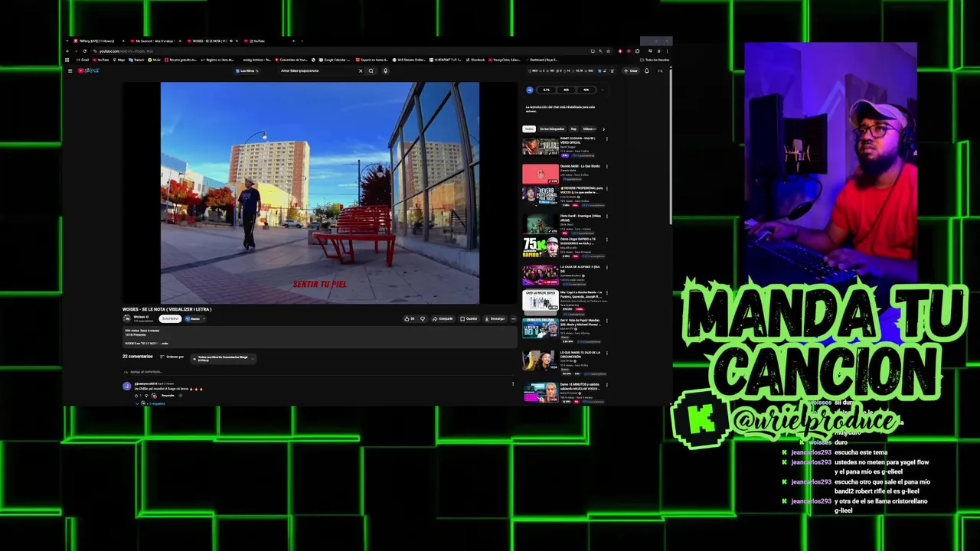Open the '75K seguidores' suggested video thumbnail
The image size is (980, 551).
541,248
